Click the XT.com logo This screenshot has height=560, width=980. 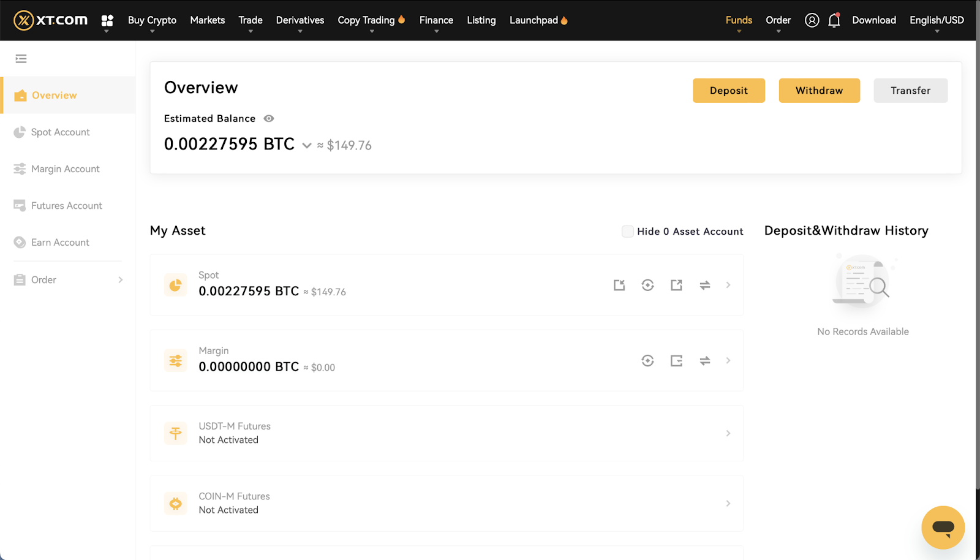pyautogui.click(x=51, y=20)
